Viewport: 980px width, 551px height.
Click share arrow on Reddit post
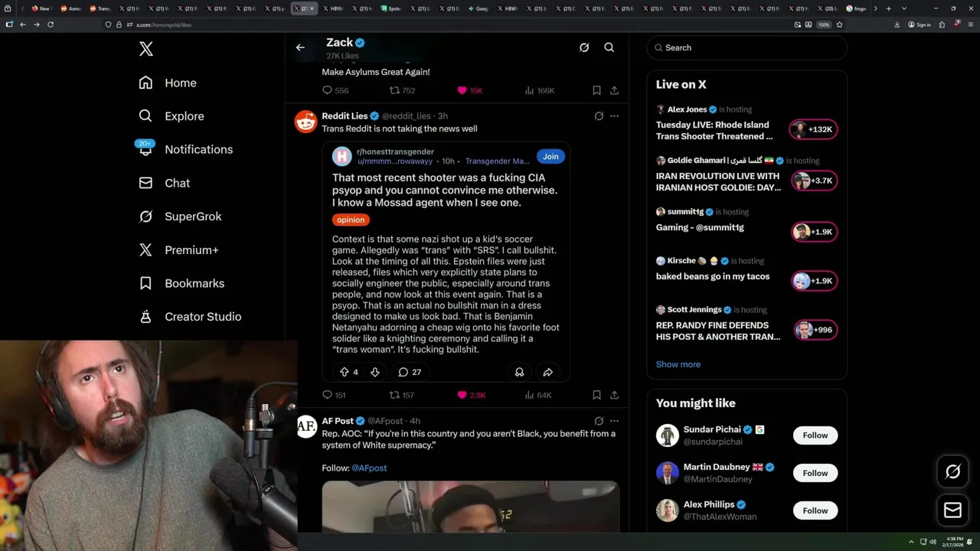pyautogui.click(x=548, y=372)
